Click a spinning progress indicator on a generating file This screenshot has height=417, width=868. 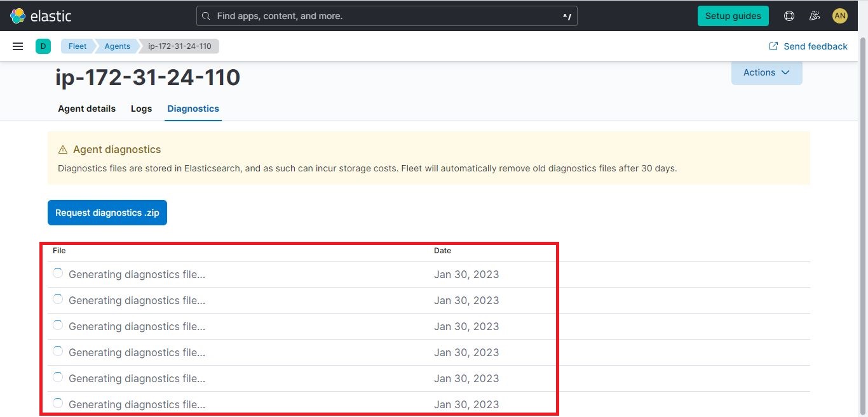point(57,272)
